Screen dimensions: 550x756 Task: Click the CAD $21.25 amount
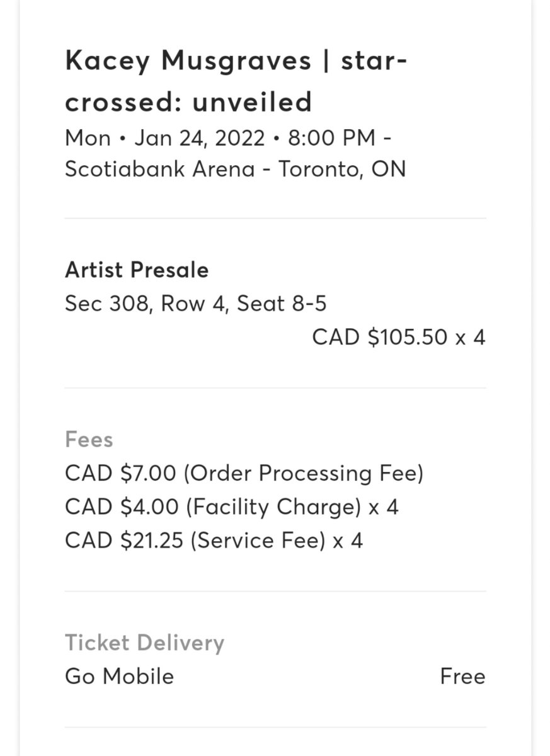(x=124, y=541)
